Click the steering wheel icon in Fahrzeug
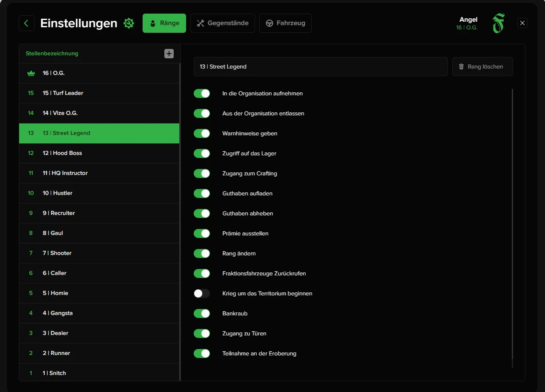The image size is (545, 392). click(x=270, y=23)
